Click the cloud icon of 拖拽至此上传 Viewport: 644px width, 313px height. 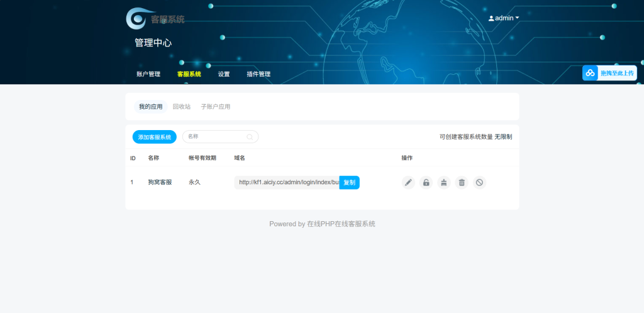click(590, 73)
